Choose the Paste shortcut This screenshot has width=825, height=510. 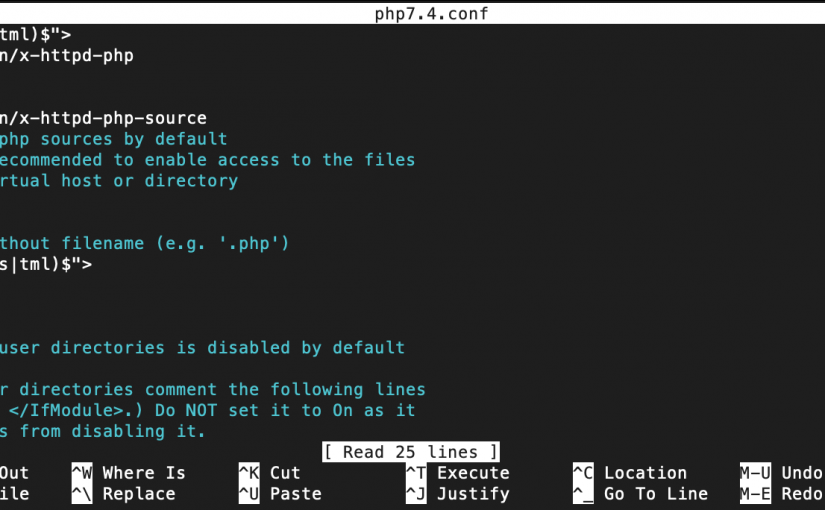[x=280, y=494]
